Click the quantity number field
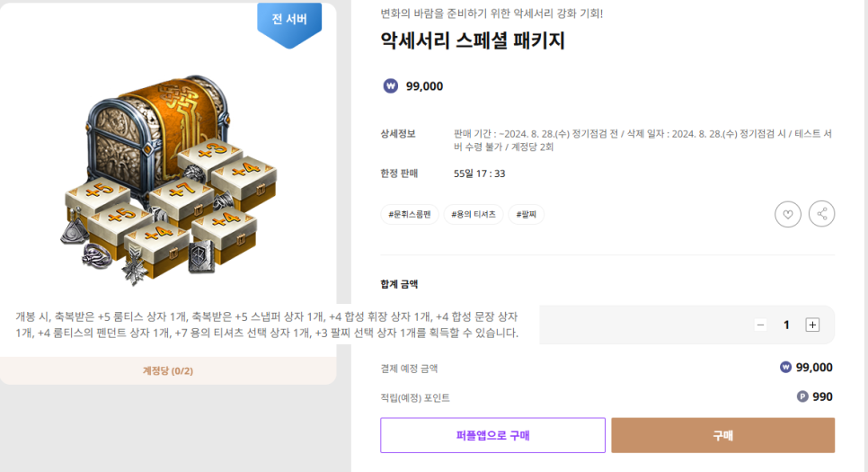This screenshot has width=868, height=472. pyautogui.click(x=786, y=325)
